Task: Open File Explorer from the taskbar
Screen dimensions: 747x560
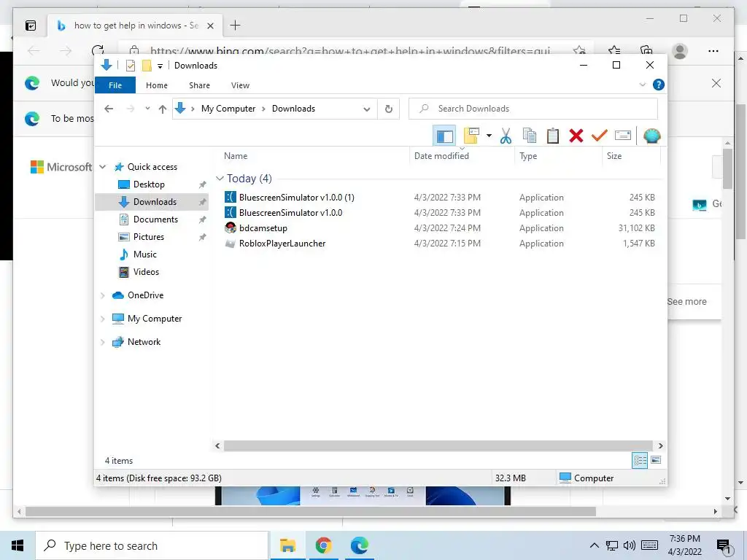Action: tap(287, 545)
